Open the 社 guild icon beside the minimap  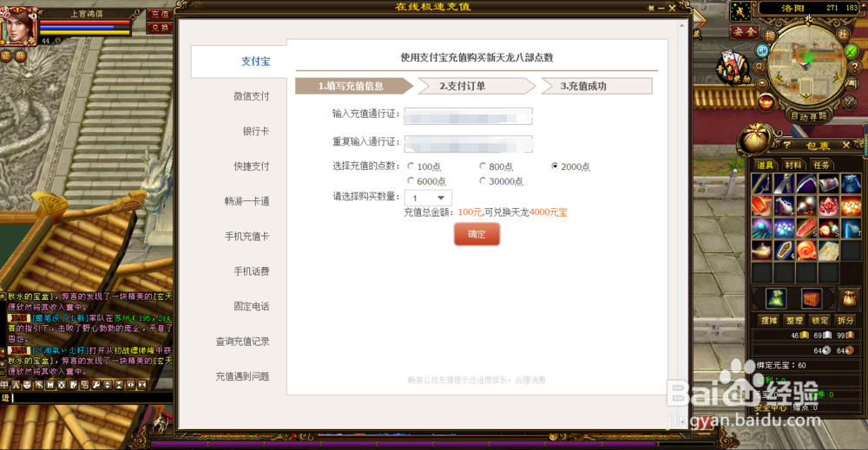843,34
